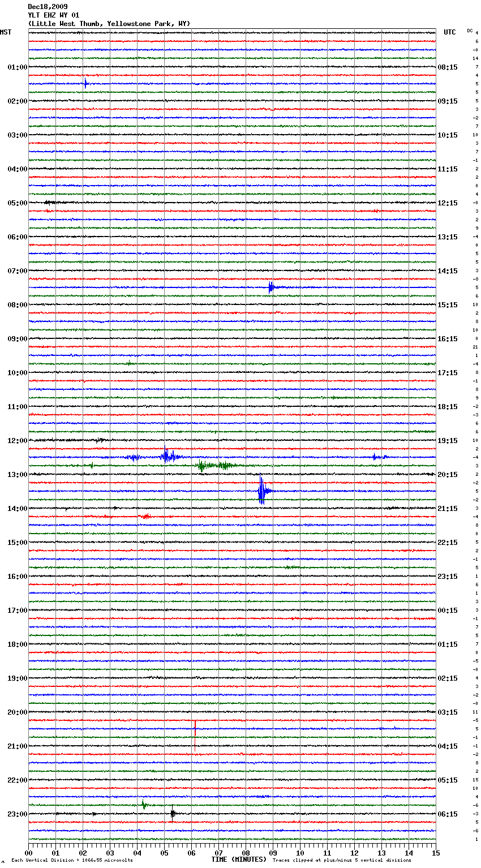This screenshot has height=868, width=481.
Task: Click minute 09 on the time axis
Action: pos(273,853)
